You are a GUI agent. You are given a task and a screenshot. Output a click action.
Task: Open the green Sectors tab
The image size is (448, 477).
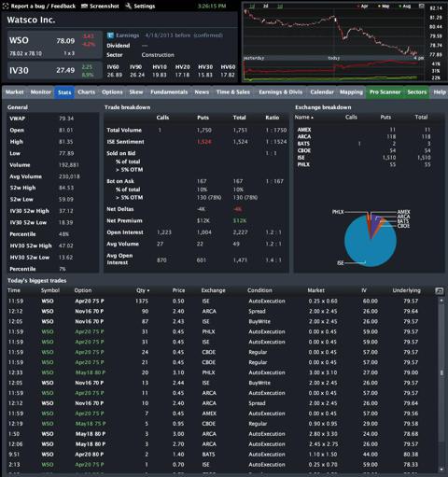[417, 92]
